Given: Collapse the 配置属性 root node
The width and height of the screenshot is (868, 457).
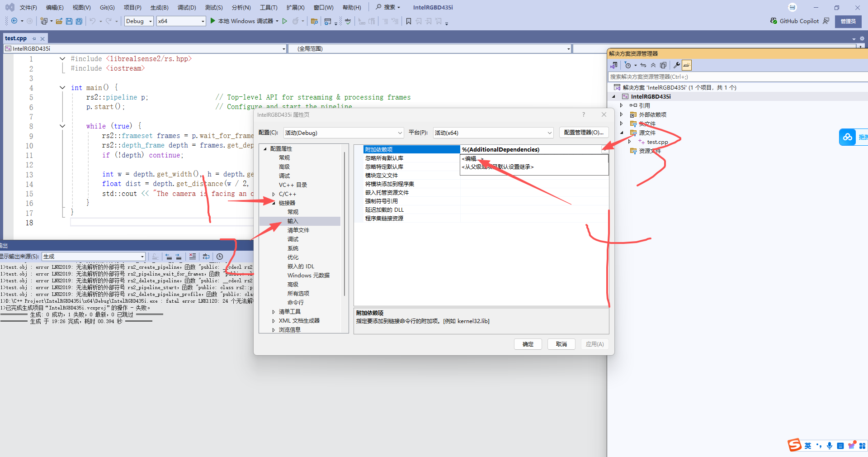Looking at the screenshot, I should pos(265,149).
